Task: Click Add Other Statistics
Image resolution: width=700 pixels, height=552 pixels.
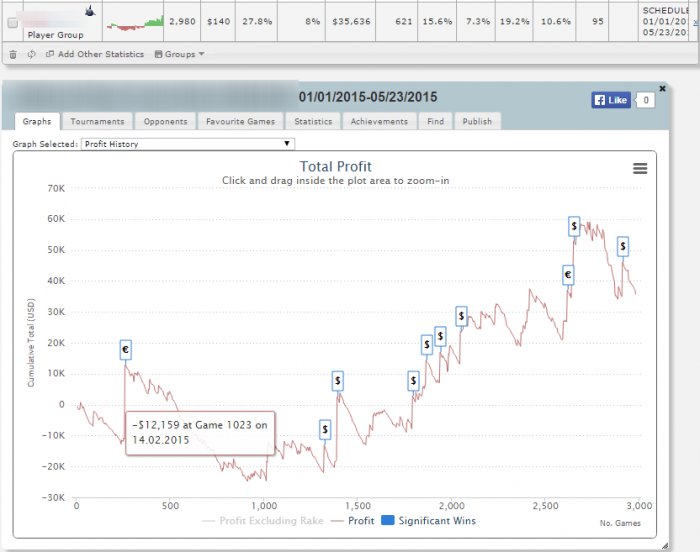Action: 95,54
